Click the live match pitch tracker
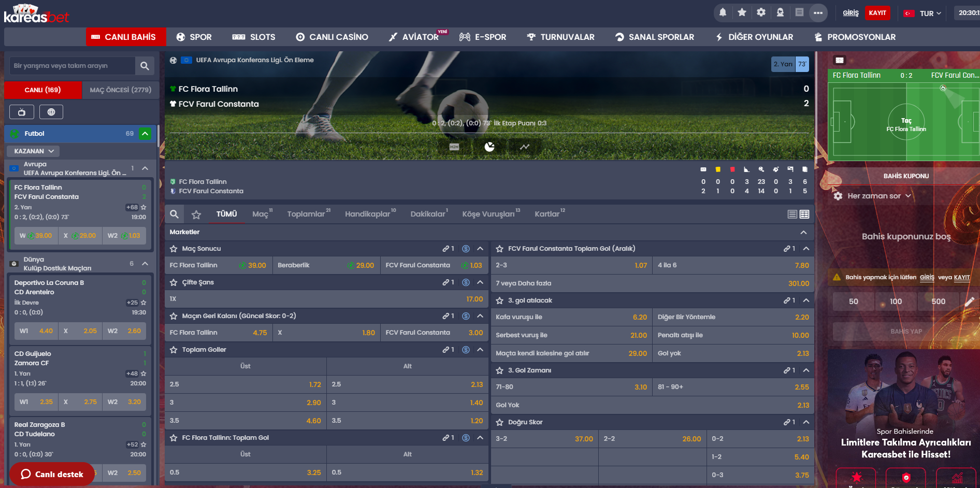The image size is (980, 488). 904,122
